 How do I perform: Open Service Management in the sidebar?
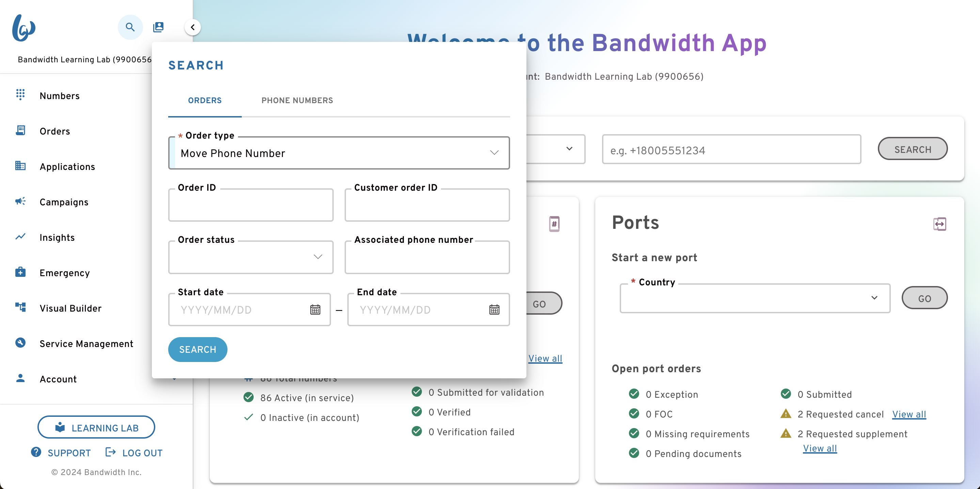[x=86, y=343]
